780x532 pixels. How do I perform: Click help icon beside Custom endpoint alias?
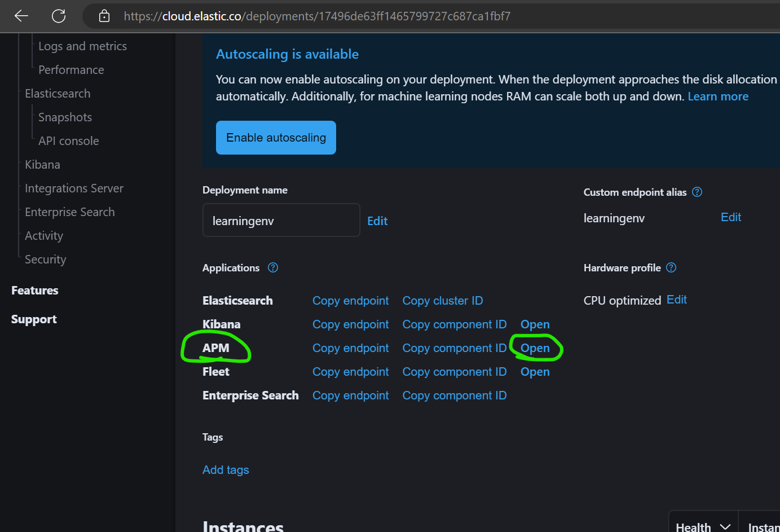tap(697, 192)
